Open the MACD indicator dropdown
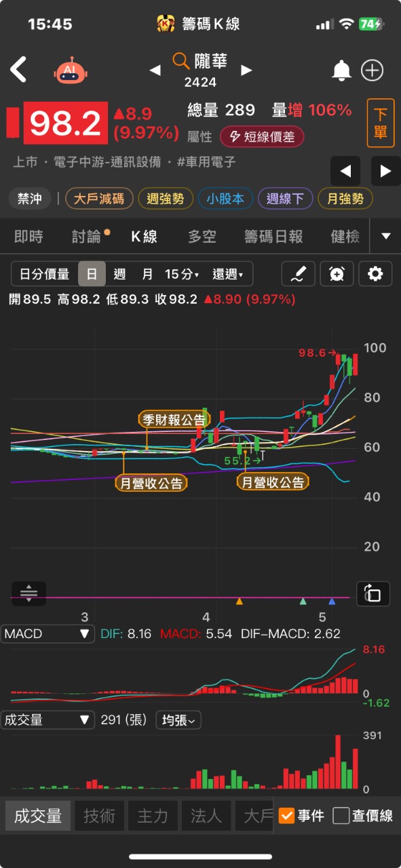The image size is (401, 868). (x=47, y=634)
